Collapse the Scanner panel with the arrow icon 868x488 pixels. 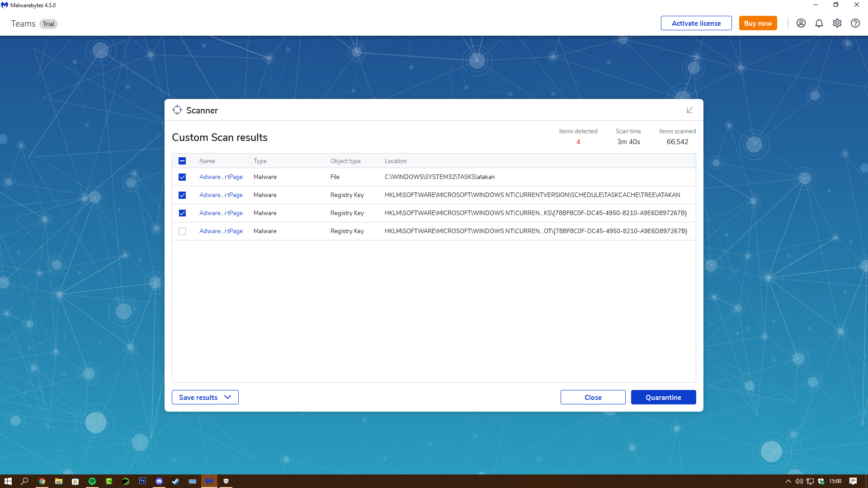click(689, 110)
